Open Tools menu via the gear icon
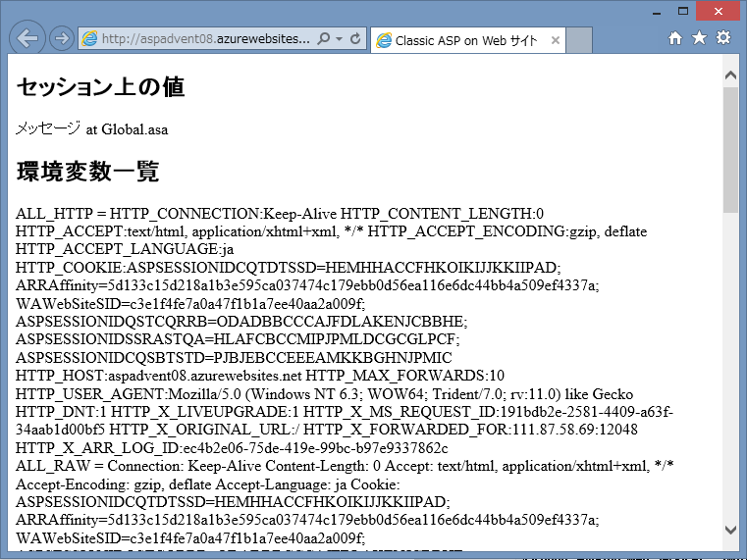 (723, 37)
